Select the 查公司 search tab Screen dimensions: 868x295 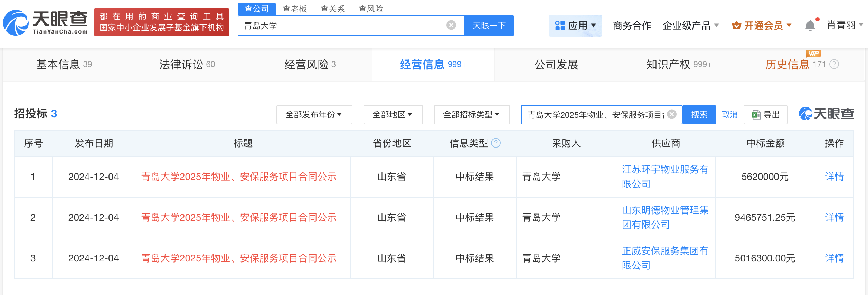point(256,9)
